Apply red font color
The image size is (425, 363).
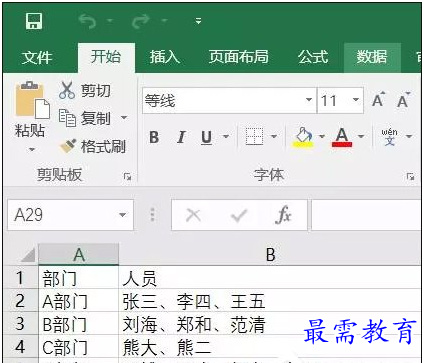click(x=342, y=137)
